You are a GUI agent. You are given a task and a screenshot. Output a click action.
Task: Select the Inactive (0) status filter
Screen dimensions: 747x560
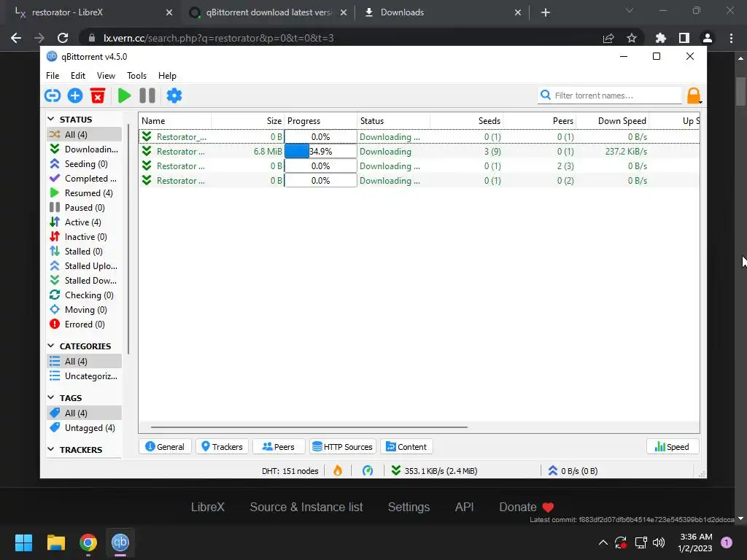coord(85,237)
